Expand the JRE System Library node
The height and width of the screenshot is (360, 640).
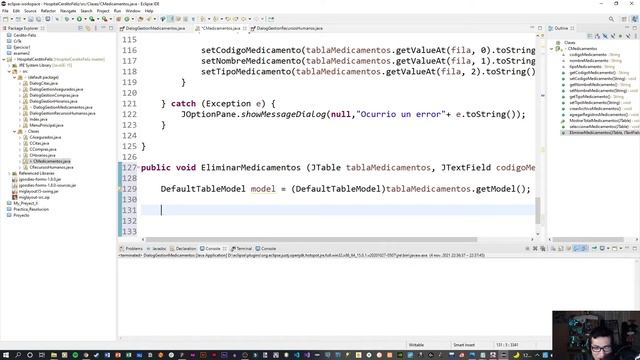pos(9,65)
